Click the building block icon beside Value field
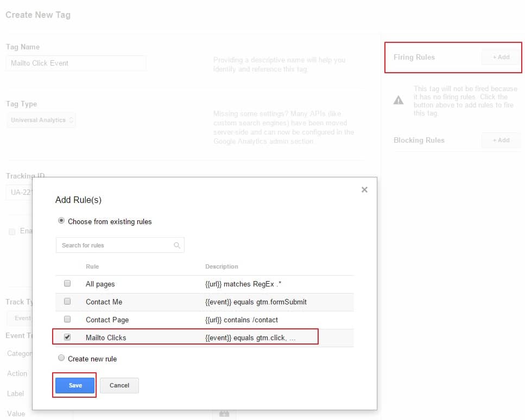 point(224,414)
